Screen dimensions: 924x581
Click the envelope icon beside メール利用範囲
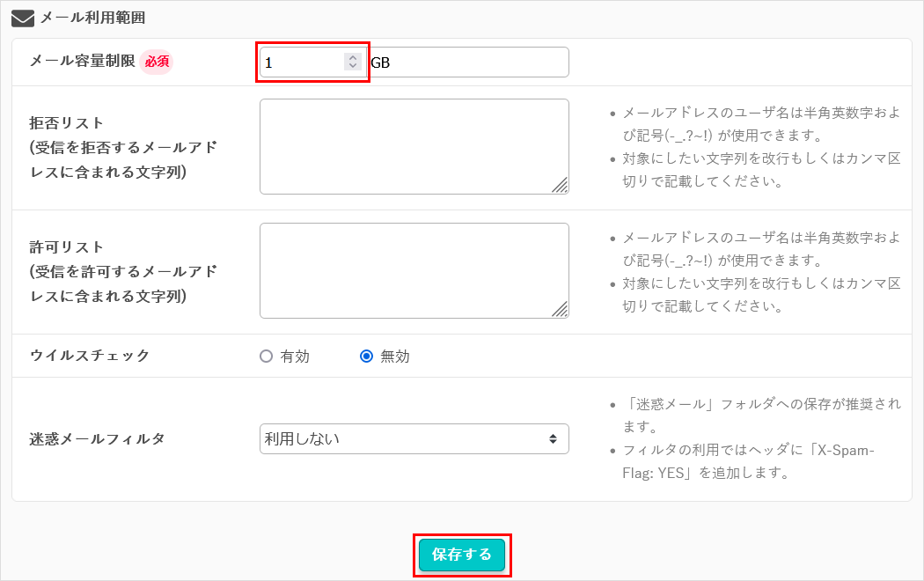pos(21,16)
